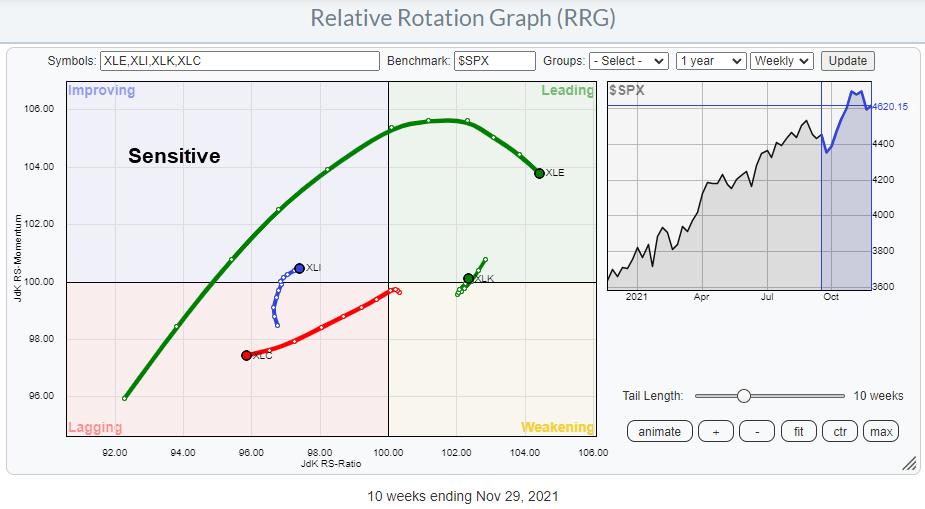Click the Update button
The width and height of the screenshot is (925, 509).
tap(848, 61)
